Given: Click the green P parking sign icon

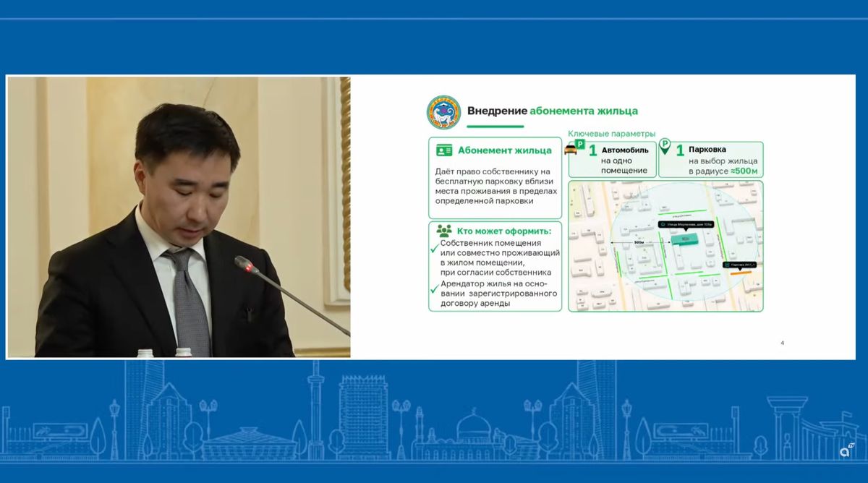Looking at the screenshot, I should tap(580, 145).
